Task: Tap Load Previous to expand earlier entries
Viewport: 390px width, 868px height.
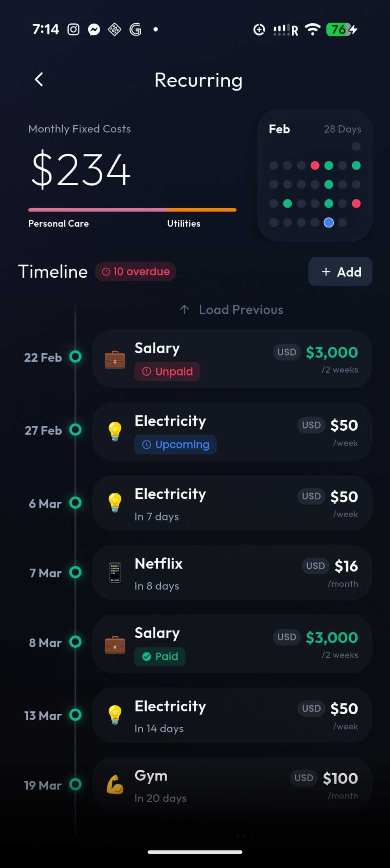Action: (x=232, y=309)
